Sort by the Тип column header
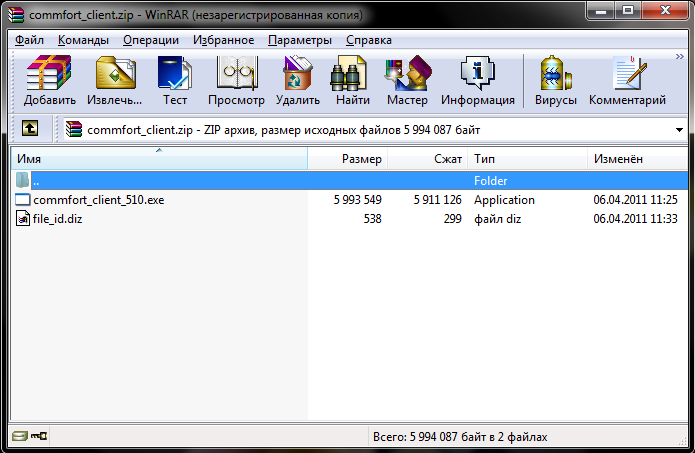Screen dimensions: 695x453 (527, 159)
